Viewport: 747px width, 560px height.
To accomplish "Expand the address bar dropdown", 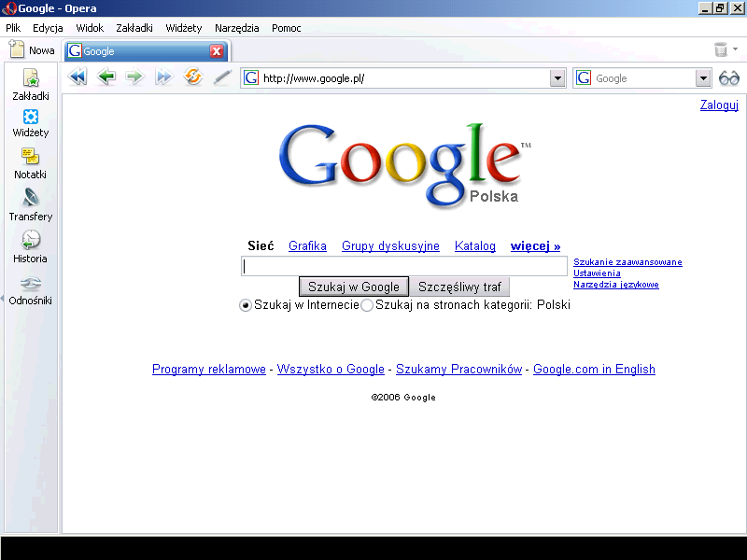I will (x=557, y=78).
